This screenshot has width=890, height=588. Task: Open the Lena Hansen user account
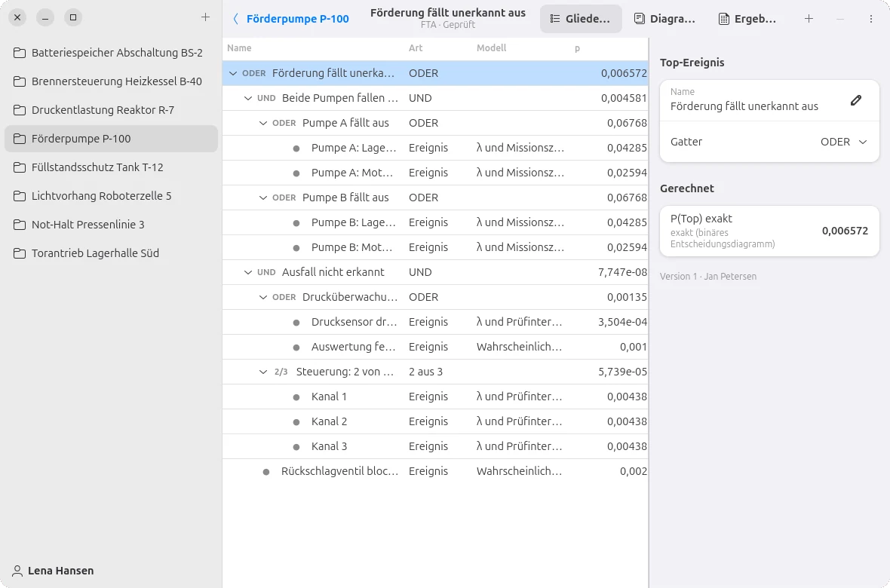[x=54, y=571]
